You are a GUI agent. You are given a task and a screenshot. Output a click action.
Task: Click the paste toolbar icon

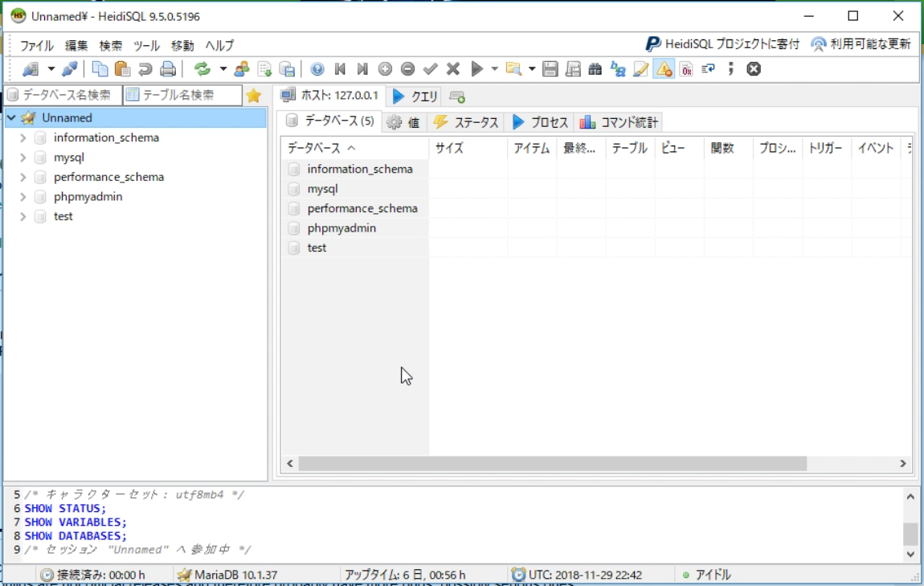122,69
